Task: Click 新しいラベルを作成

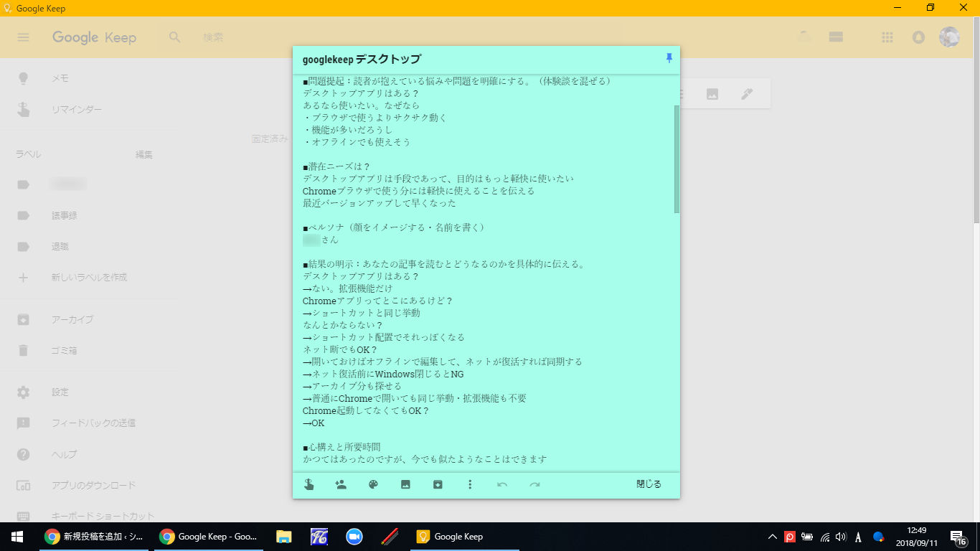Action: [x=90, y=277]
